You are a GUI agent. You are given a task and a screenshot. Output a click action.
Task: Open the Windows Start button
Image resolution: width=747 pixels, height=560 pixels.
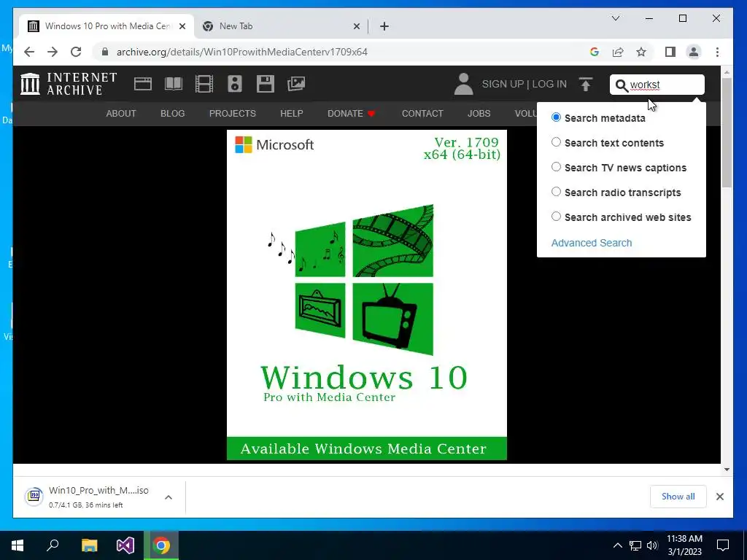click(x=18, y=545)
